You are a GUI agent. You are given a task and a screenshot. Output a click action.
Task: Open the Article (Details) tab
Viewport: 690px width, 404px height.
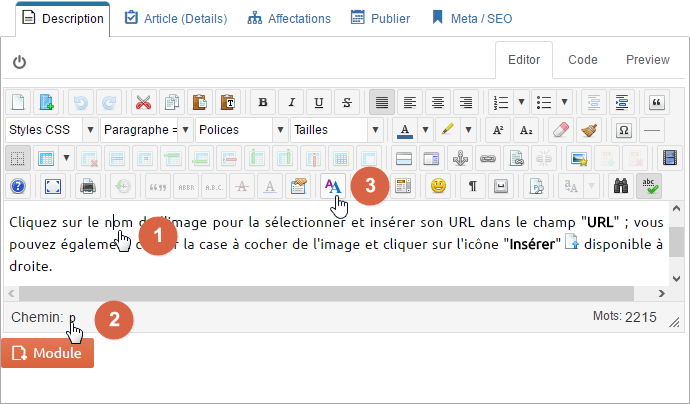pos(176,18)
